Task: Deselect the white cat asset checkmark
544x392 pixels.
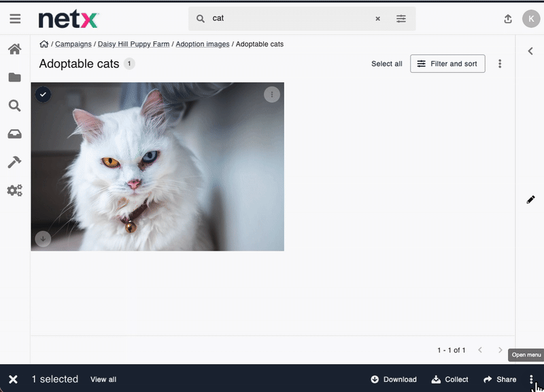Action: tap(43, 94)
